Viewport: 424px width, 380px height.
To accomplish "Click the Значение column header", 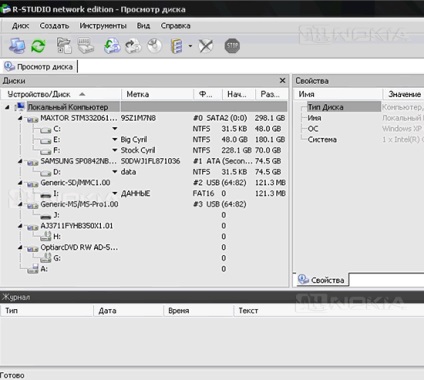I will (x=404, y=94).
